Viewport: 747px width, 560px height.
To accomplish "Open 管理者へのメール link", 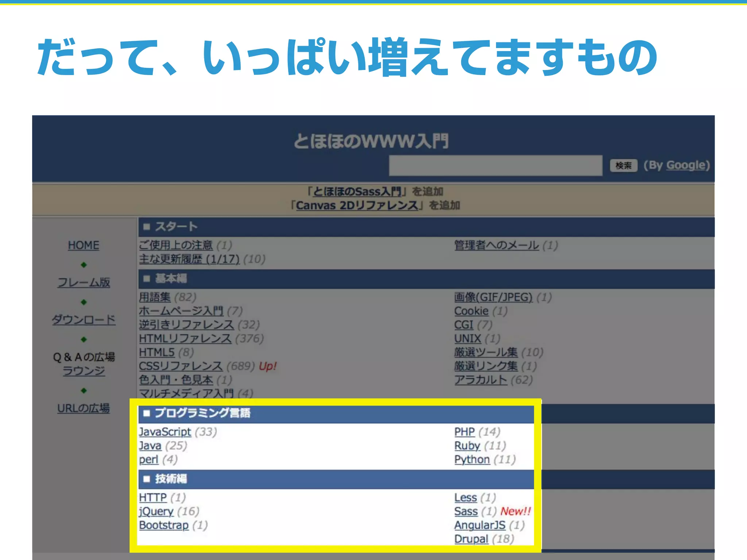I will pos(496,245).
